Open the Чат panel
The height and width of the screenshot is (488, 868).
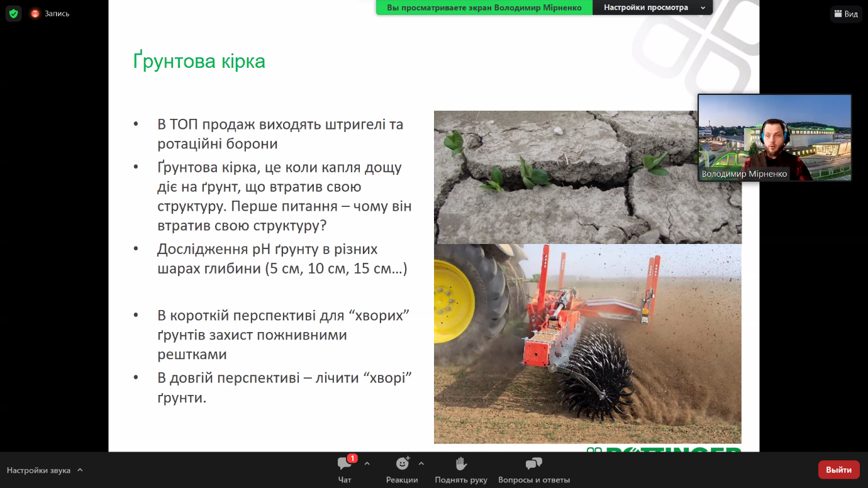(x=345, y=470)
